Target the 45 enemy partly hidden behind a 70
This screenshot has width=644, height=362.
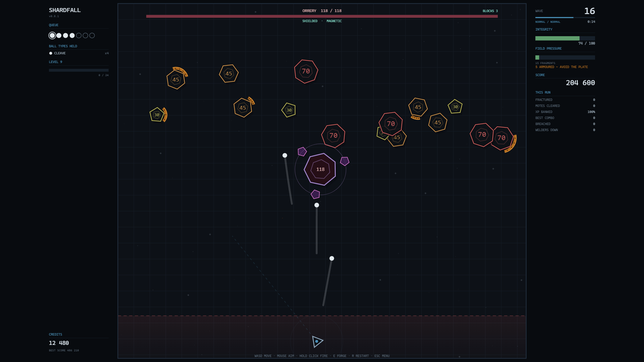click(x=398, y=138)
